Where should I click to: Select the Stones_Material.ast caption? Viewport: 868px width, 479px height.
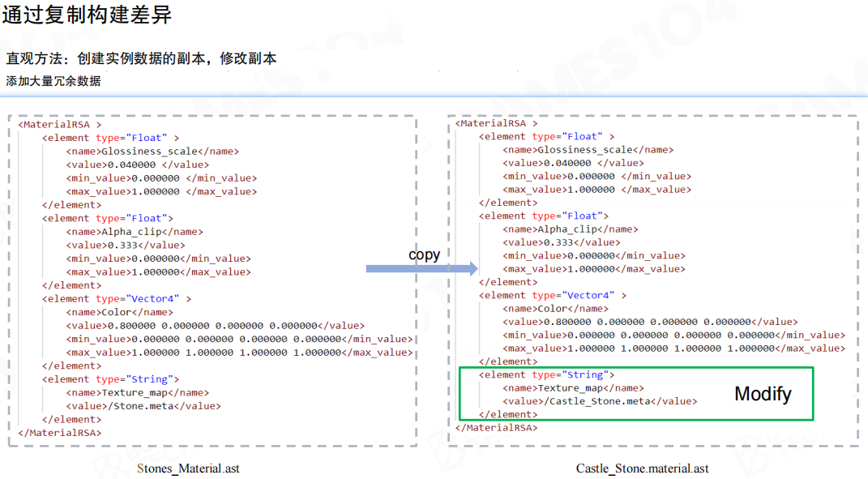pos(188,468)
